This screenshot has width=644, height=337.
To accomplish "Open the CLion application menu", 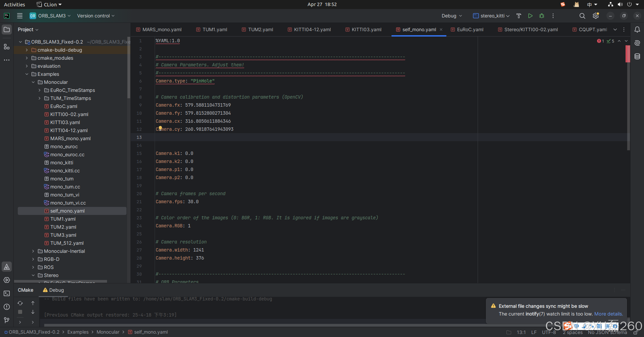I will 49,4.
